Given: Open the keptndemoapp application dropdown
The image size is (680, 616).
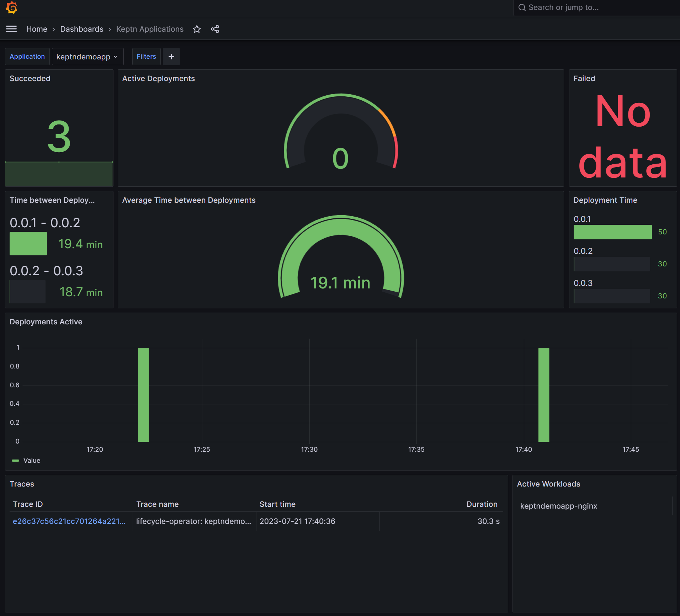Looking at the screenshot, I should [x=87, y=57].
